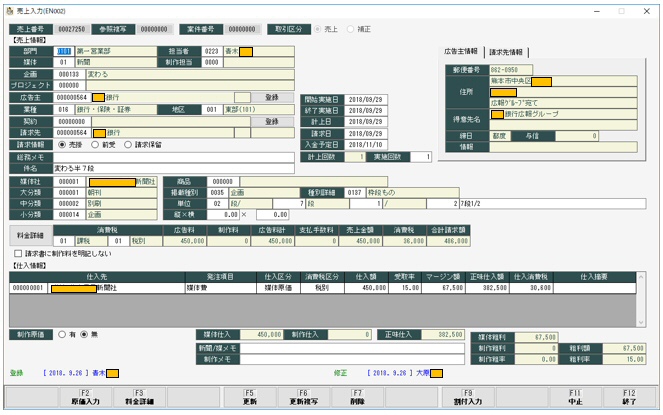Select the 売上 transaction type radio button

coord(318,29)
